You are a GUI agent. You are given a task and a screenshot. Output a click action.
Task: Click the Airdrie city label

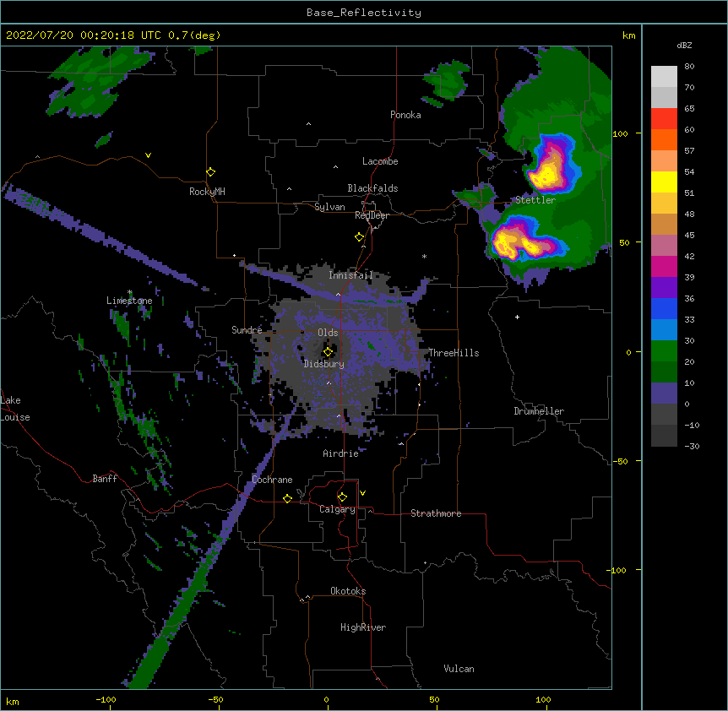(x=341, y=453)
